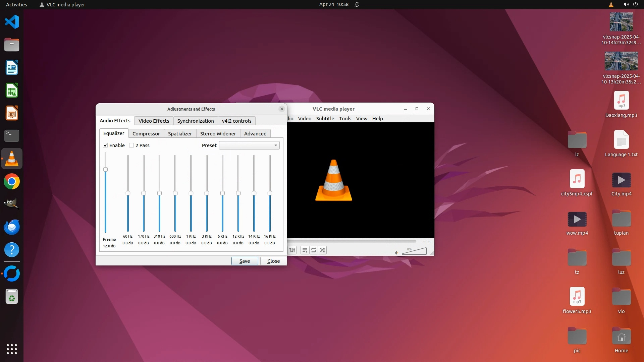Screen dimensions: 644x362
Task: Toggle the playlist view icon
Action: [305, 250]
